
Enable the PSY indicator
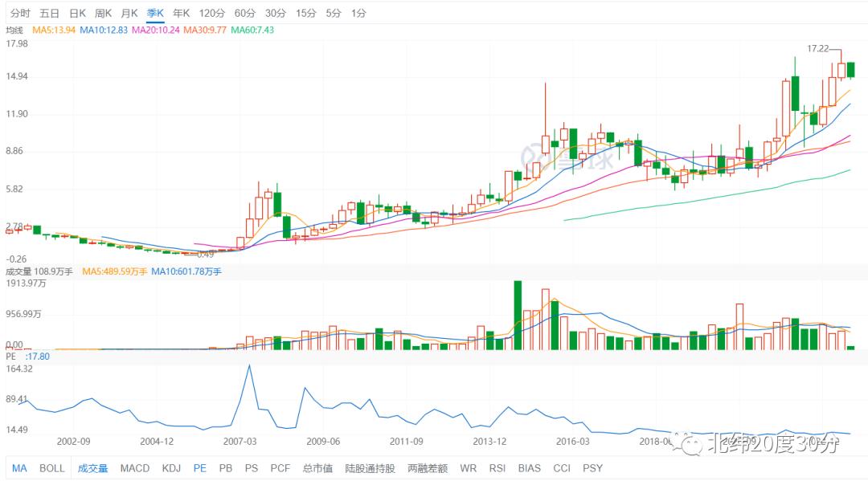pos(592,468)
